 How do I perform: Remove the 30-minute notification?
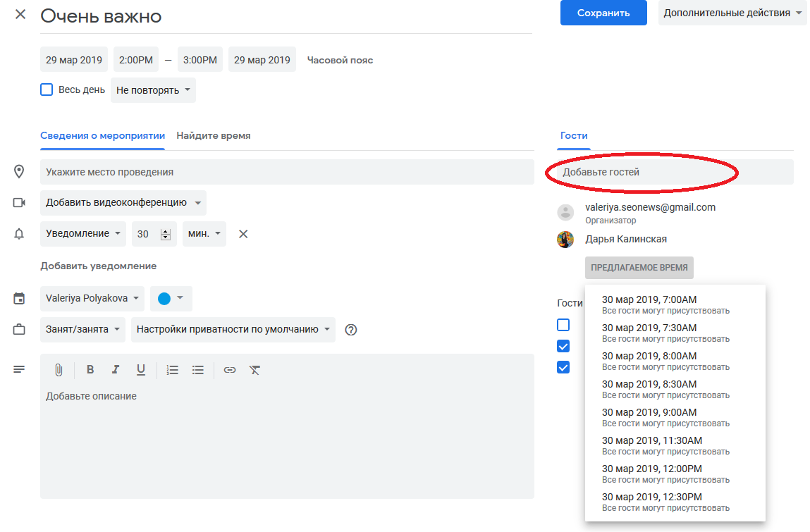click(x=243, y=234)
